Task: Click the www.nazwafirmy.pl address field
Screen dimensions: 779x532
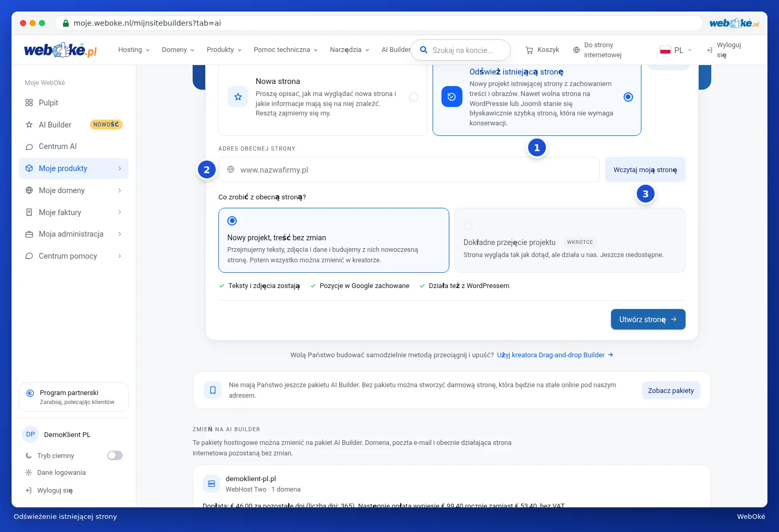Action: click(409, 170)
